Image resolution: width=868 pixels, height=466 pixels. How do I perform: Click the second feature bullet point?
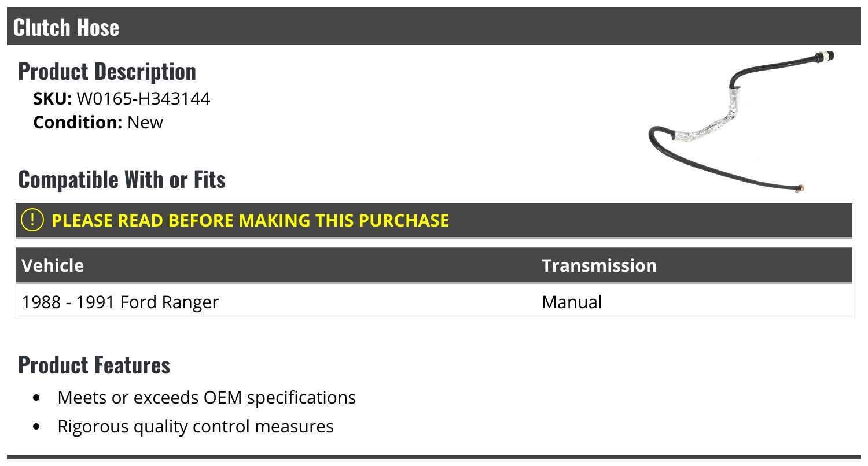click(37, 427)
